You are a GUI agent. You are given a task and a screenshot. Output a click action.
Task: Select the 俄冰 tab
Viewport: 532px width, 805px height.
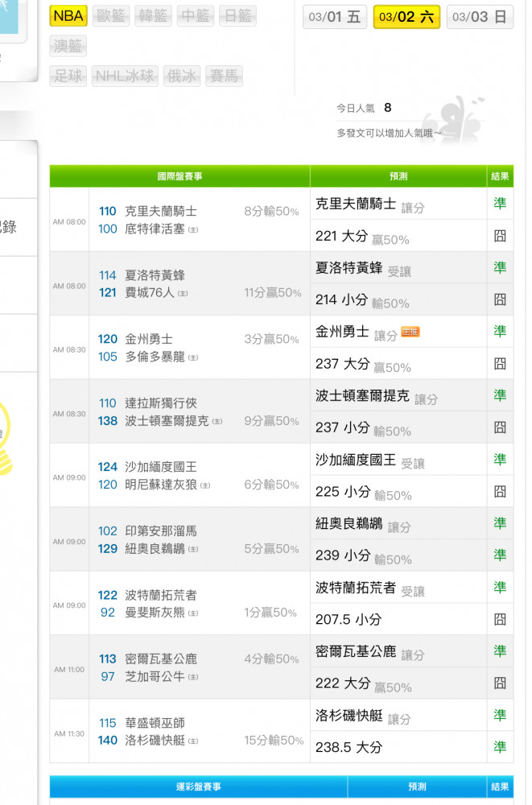click(x=182, y=76)
